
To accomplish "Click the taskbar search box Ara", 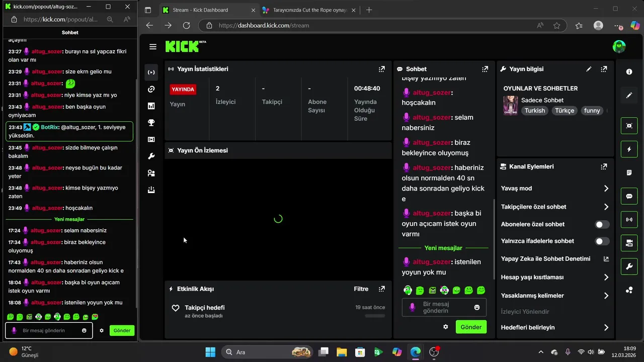I will (x=267, y=352).
